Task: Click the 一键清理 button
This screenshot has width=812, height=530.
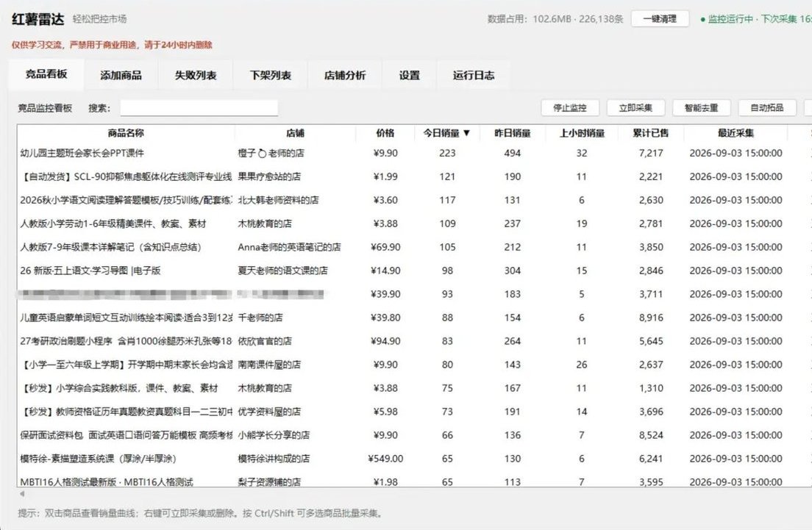Action: 660,18
